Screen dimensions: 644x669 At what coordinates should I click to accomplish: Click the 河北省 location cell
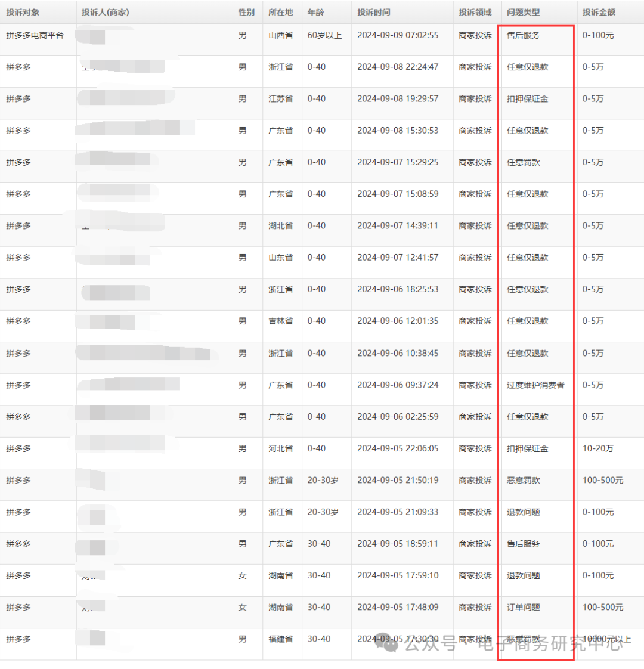[280, 449]
